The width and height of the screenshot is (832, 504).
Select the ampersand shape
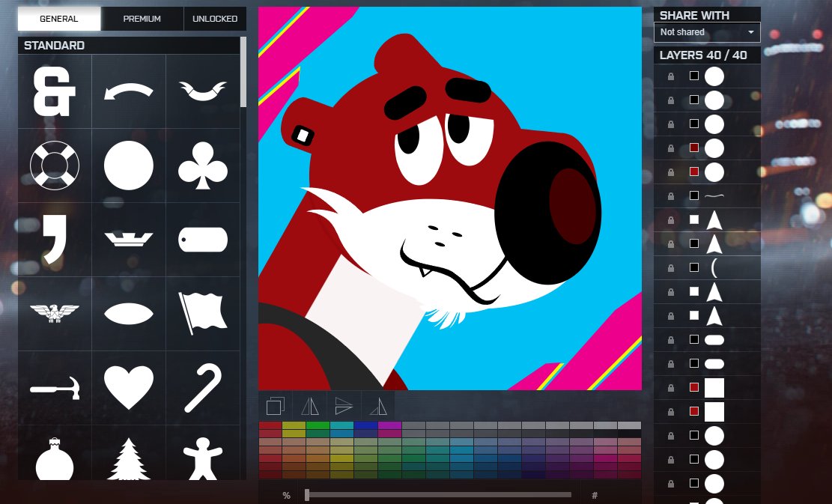click(55, 91)
